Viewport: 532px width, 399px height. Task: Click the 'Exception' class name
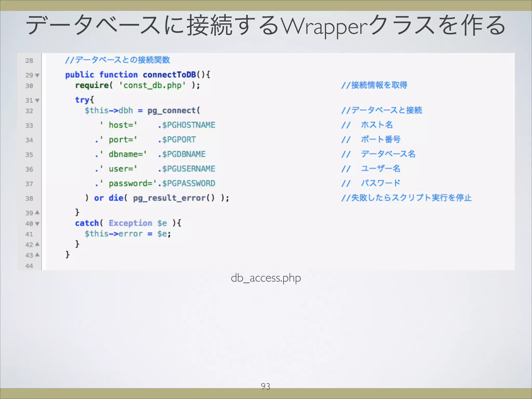(130, 223)
